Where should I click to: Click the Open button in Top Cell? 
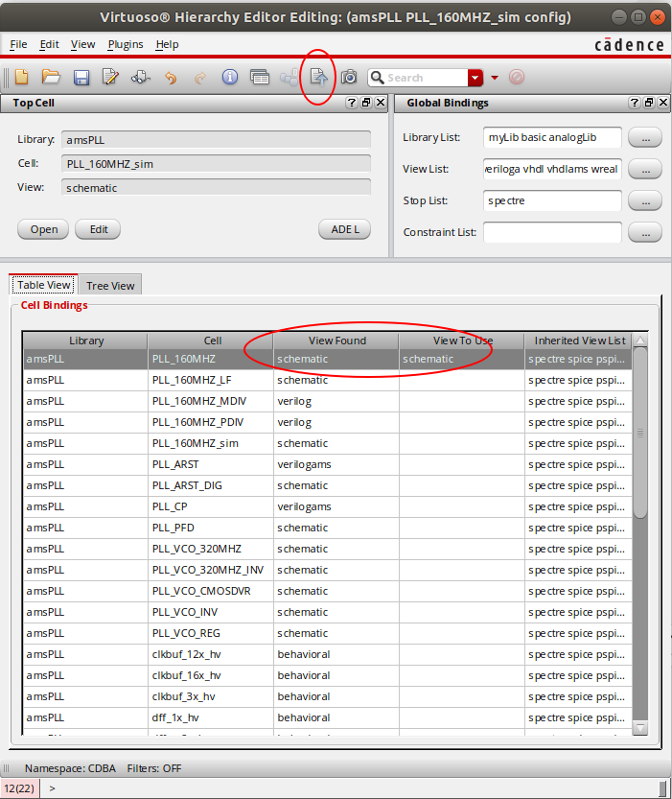click(x=44, y=229)
